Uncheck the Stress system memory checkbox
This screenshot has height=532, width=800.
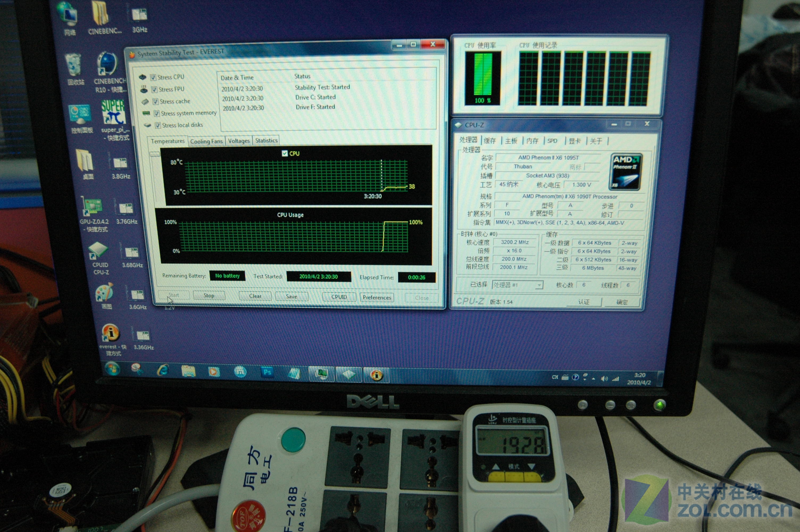coord(157,113)
